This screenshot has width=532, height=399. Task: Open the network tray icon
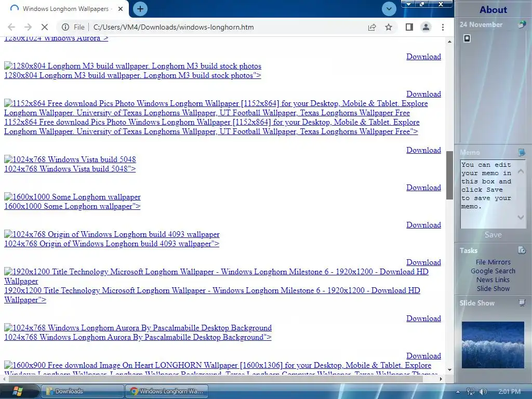coord(471,392)
